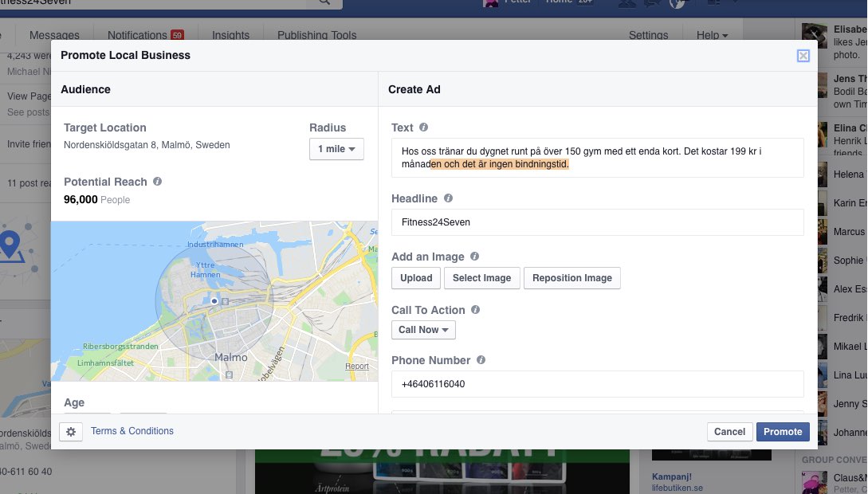
Task: Open the gear settings icon in dialog footer
Action: click(71, 432)
